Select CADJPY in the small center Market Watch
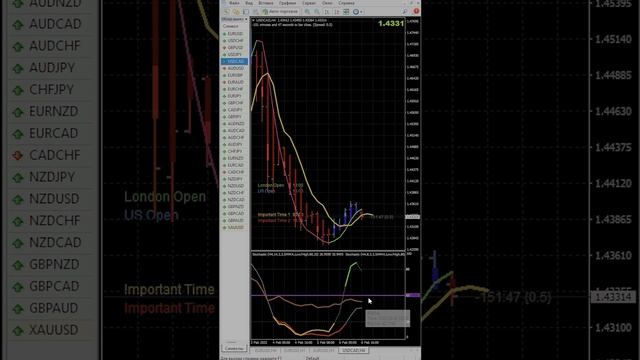This screenshot has height=360, width=640. tap(234, 110)
